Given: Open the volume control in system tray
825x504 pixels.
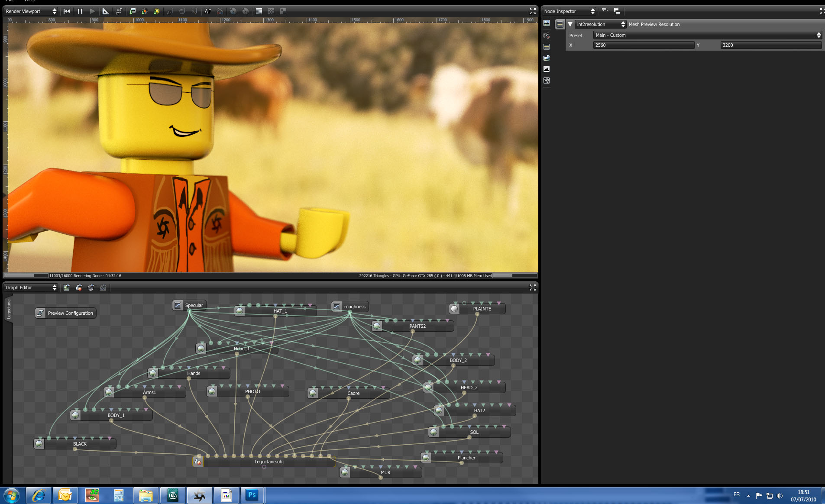Looking at the screenshot, I should pos(780,496).
